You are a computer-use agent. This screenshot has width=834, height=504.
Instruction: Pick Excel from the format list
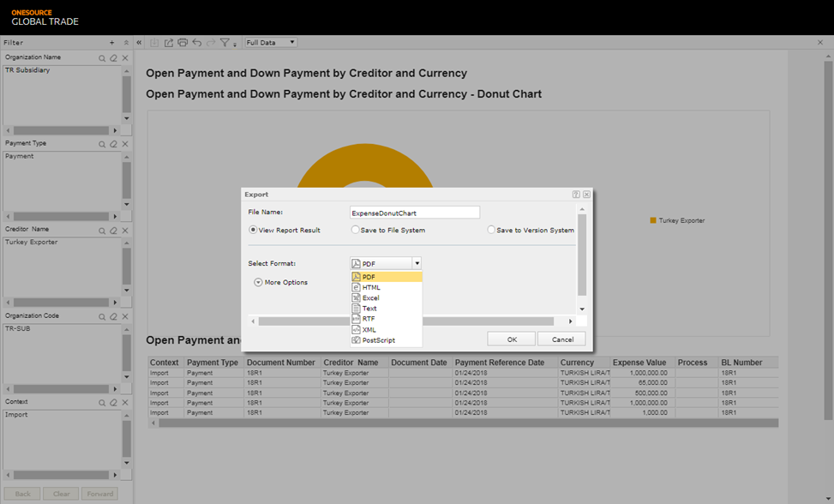pyautogui.click(x=387, y=297)
